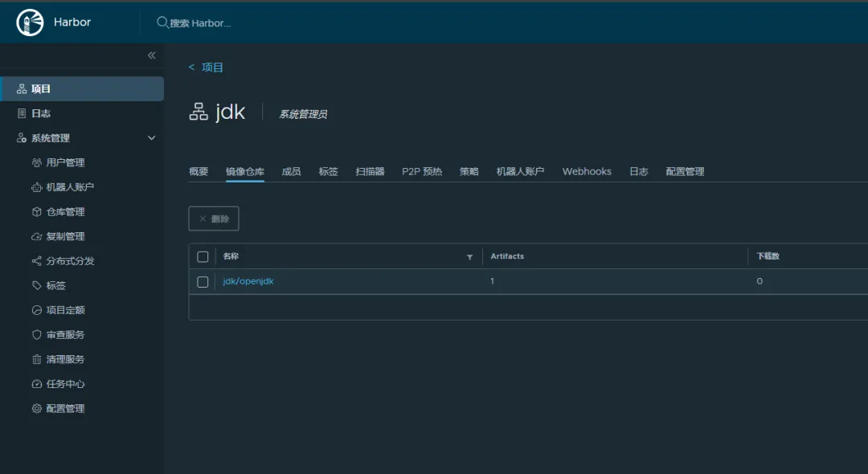This screenshot has height=474, width=868.
Task: Open 项目定额 in the sidebar
Action: coord(65,310)
